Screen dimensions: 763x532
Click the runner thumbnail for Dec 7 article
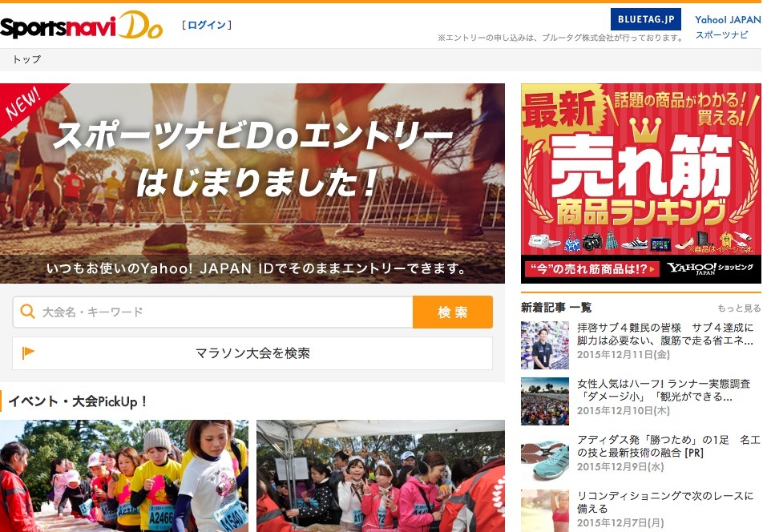pos(544,510)
